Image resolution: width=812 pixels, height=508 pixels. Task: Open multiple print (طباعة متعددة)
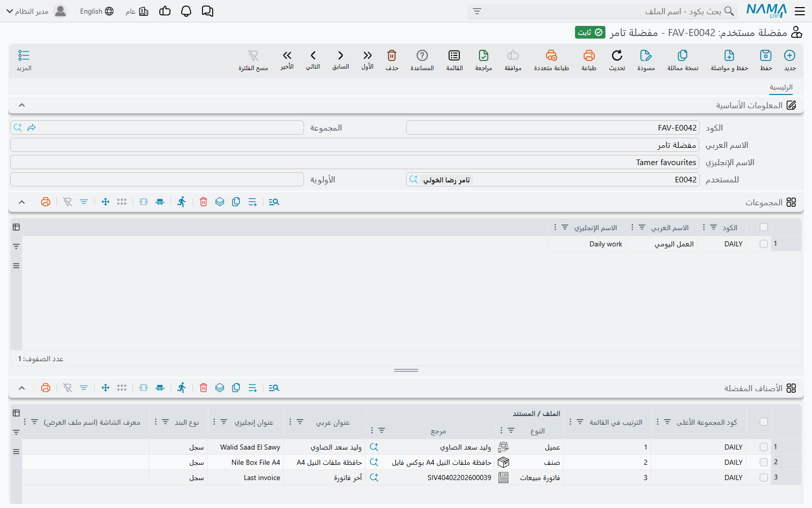[x=552, y=55]
